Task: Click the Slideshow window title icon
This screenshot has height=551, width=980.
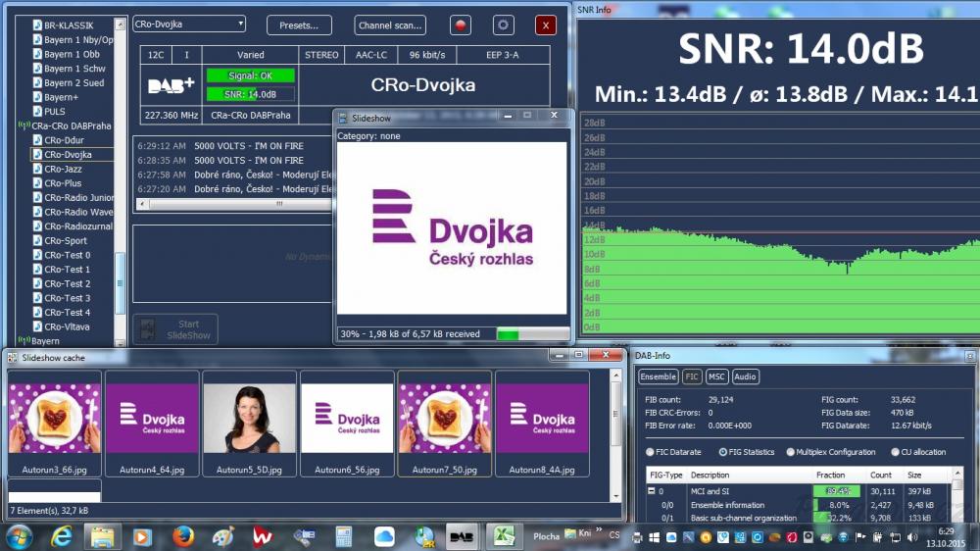Action: click(342, 118)
